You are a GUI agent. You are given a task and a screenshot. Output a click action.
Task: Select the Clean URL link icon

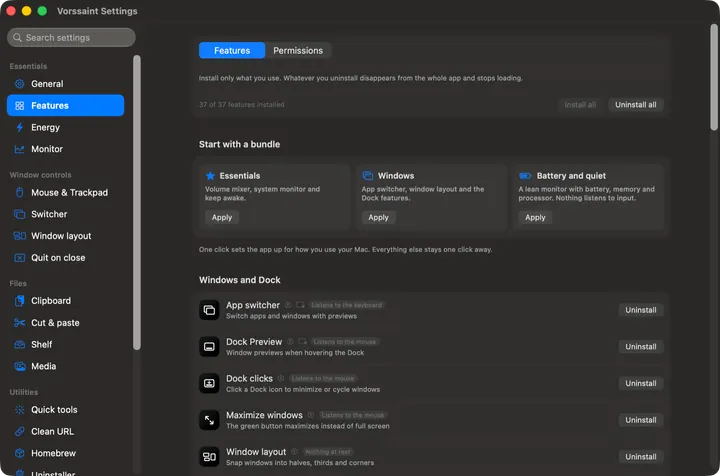[19, 431]
